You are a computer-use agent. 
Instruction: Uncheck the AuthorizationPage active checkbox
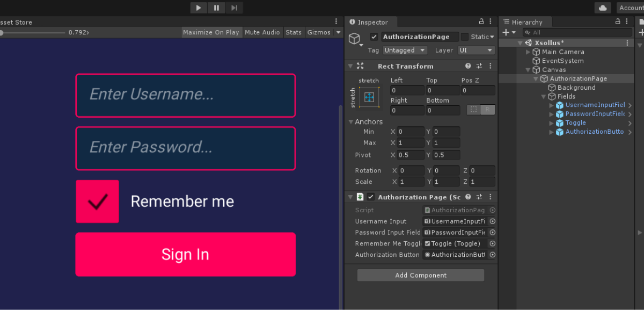click(x=374, y=37)
